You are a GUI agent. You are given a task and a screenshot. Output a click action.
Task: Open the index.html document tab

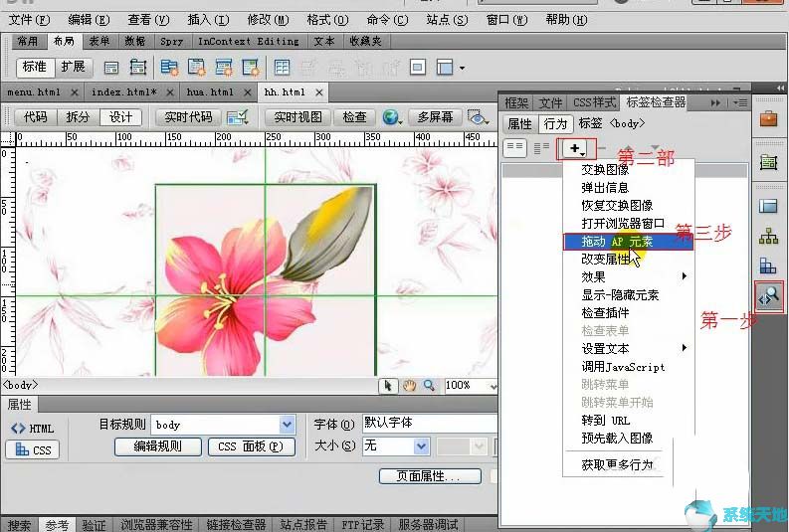(x=123, y=92)
